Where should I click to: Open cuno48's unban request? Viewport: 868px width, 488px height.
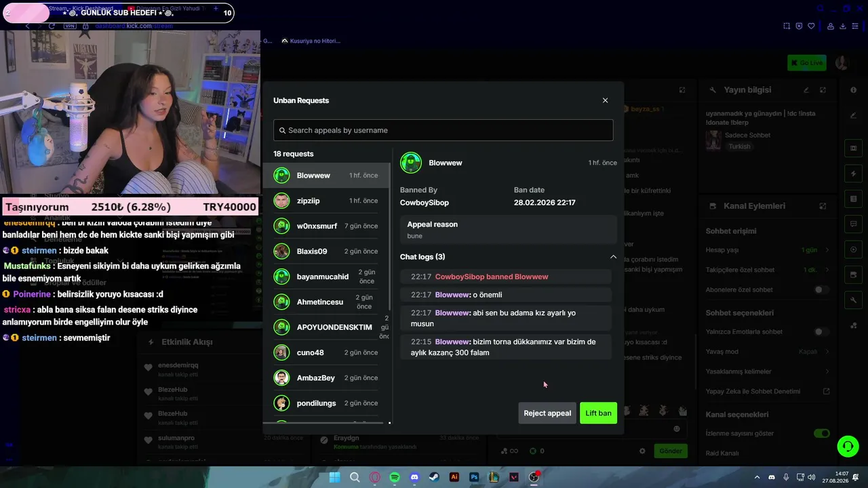click(x=327, y=352)
